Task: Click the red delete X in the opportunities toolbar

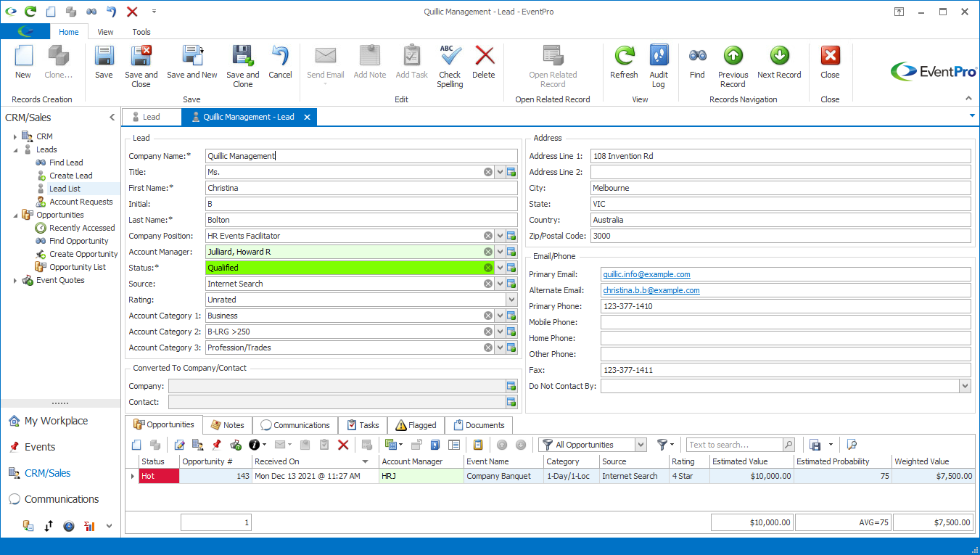Action: pos(343,445)
